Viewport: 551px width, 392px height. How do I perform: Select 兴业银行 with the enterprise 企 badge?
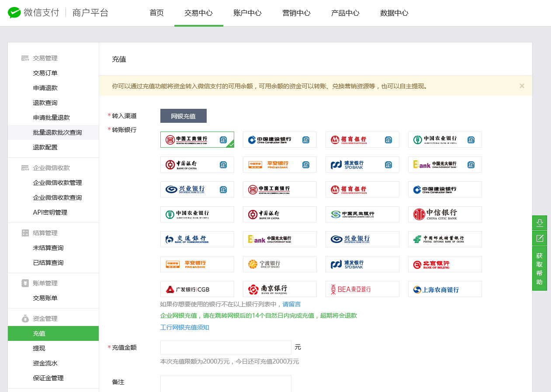[197, 190]
